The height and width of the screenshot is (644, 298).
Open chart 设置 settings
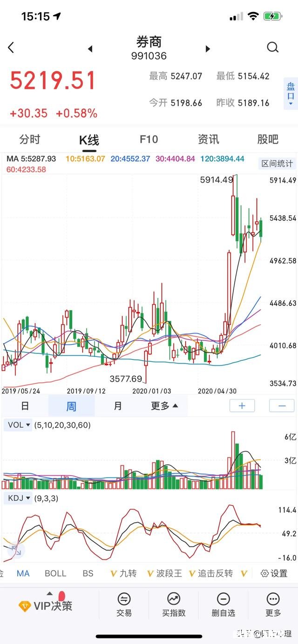[274, 573]
